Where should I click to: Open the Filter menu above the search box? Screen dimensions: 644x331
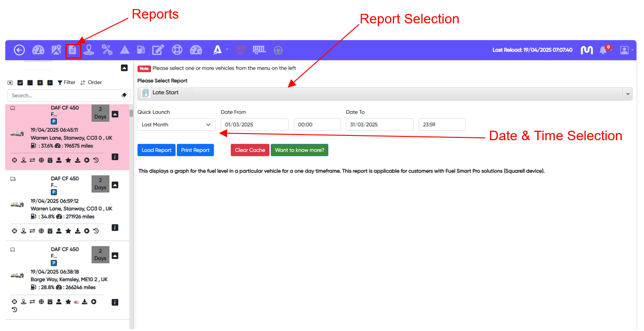pos(66,82)
